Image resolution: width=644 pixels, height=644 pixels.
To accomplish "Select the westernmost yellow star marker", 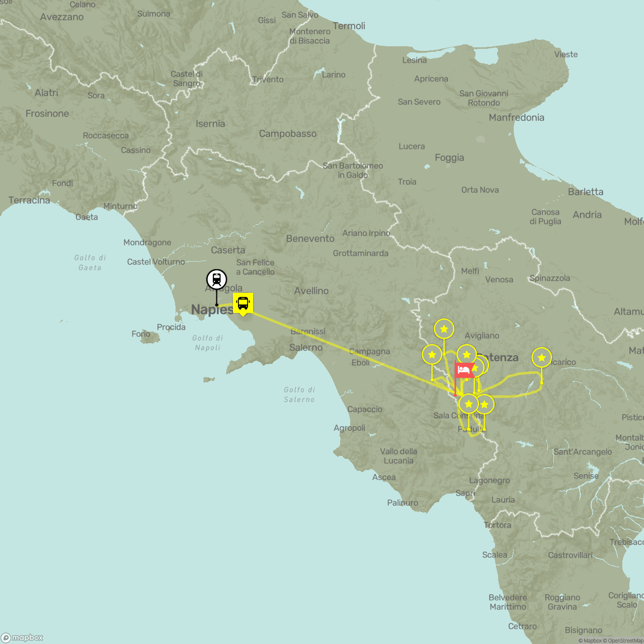I will click(432, 355).
